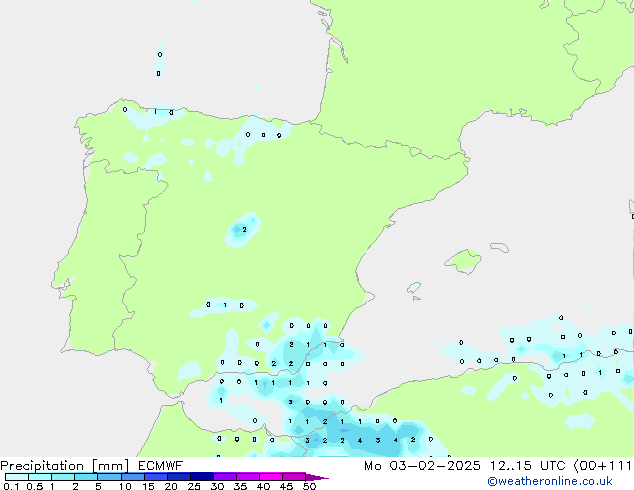Click the Ibiza island outline on the map
Viewport: 634px width, 490px height.
pos(414,288)
